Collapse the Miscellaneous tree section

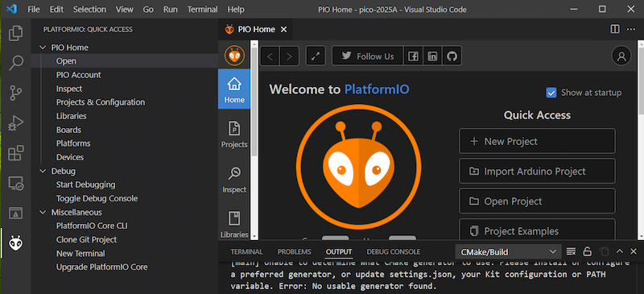pyautogui.click(x=43, y=212)
